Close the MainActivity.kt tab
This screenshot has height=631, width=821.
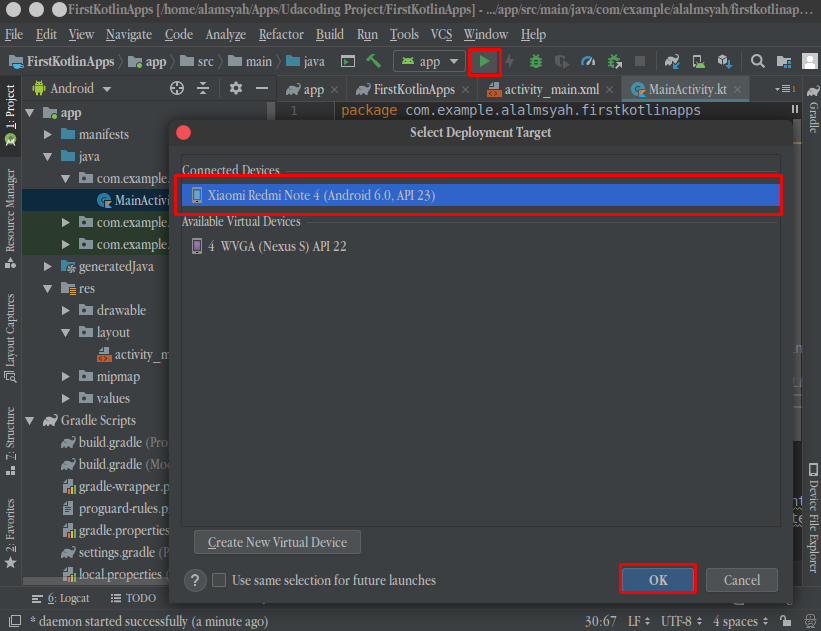coord(737,90)
